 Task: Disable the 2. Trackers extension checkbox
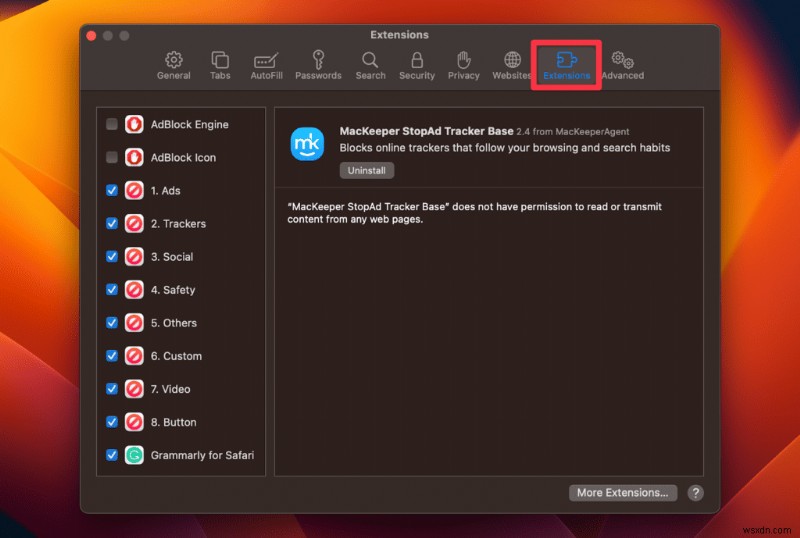pos(112,224)
